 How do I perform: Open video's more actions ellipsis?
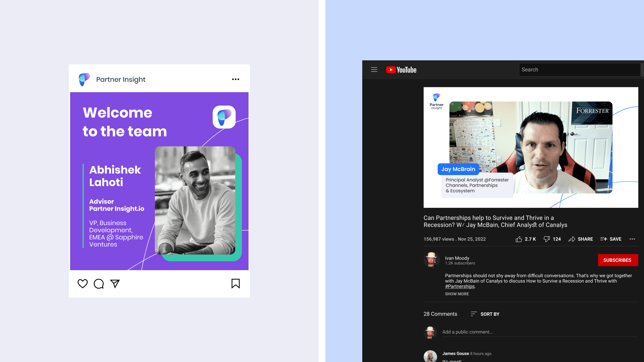632,239
